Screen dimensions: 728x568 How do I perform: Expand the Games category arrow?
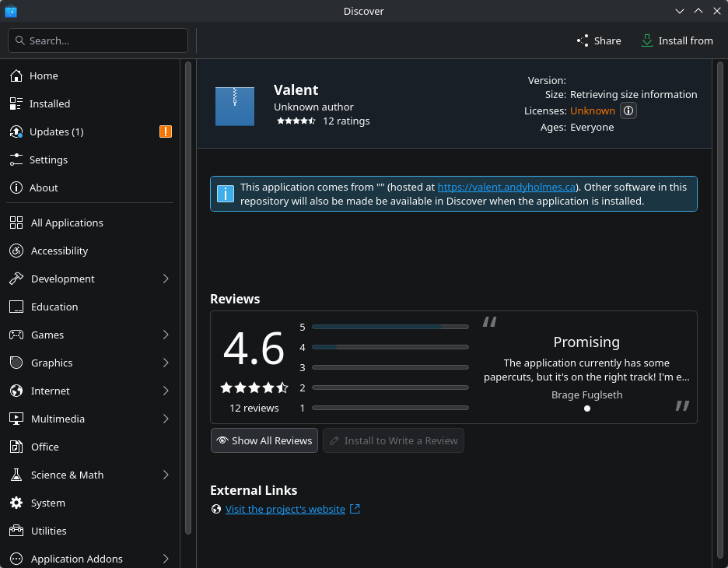166,335
